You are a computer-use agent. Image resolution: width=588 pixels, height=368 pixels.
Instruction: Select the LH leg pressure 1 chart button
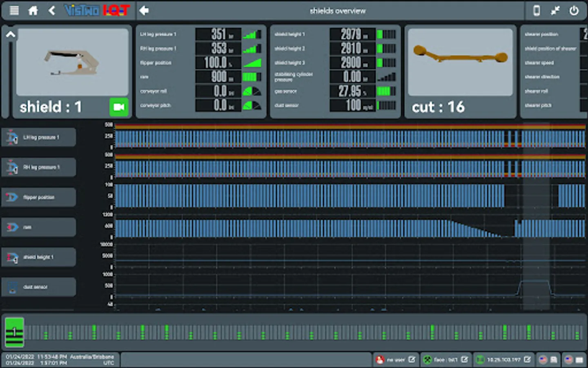click(x=39, y=137)
